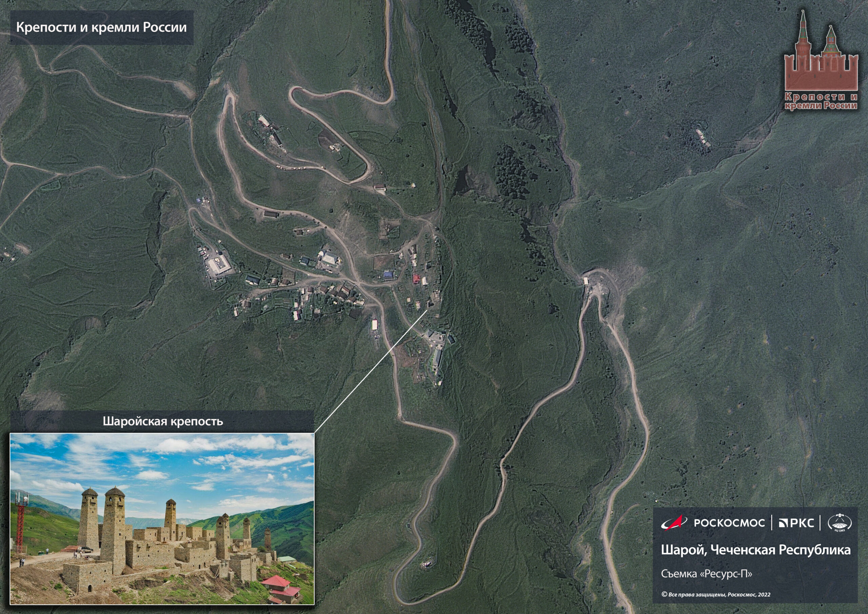Click the round НЦ ОМЗ satellite emblem

840,522
